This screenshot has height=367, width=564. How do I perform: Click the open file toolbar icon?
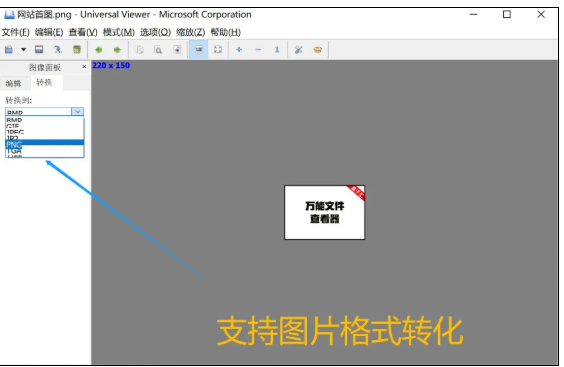[x=9, y=50]
